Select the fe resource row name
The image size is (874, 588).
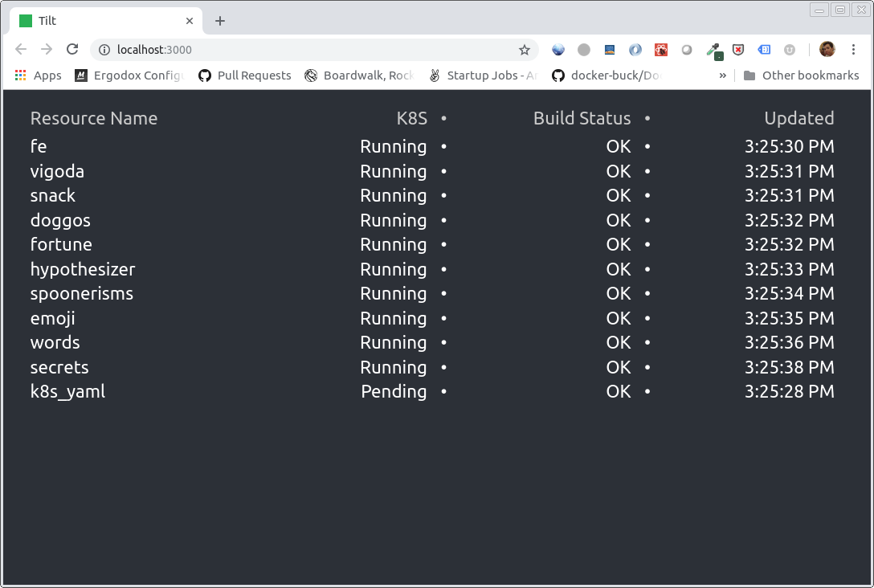pyautogui.click(x=39, y=146)
